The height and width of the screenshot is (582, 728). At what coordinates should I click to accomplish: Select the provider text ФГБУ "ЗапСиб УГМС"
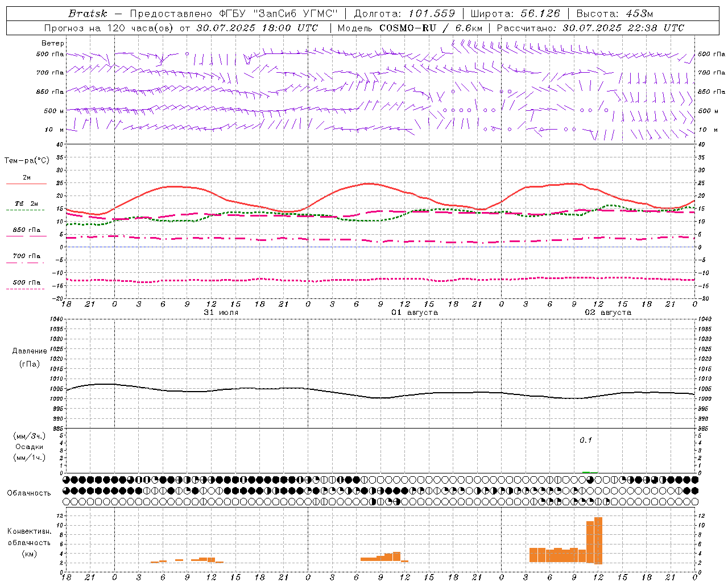(x=278, y=14)
